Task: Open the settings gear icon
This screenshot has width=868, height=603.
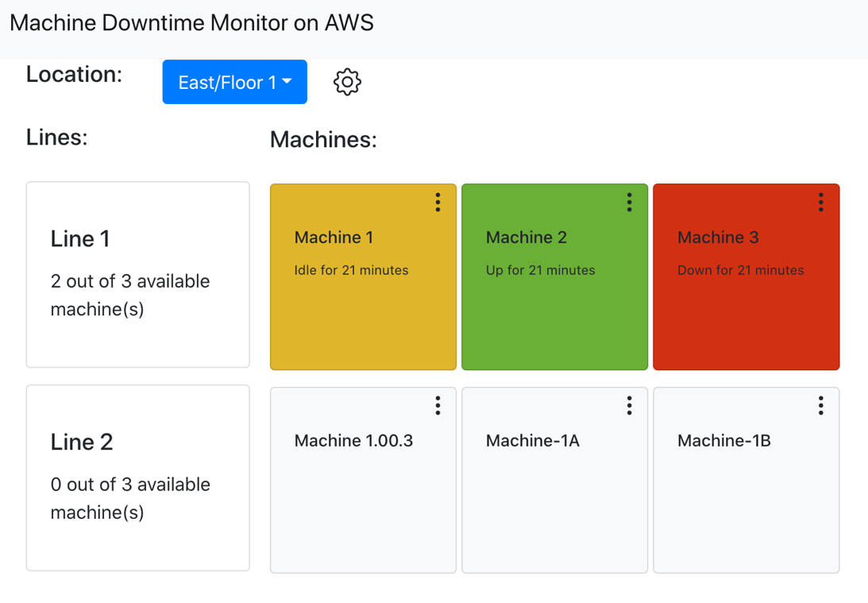Action: 347,82
